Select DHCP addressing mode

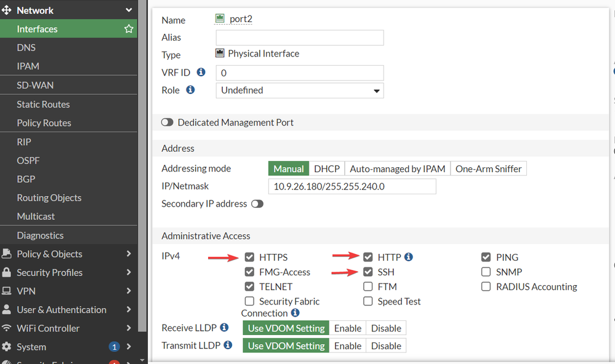click(326, 168)
